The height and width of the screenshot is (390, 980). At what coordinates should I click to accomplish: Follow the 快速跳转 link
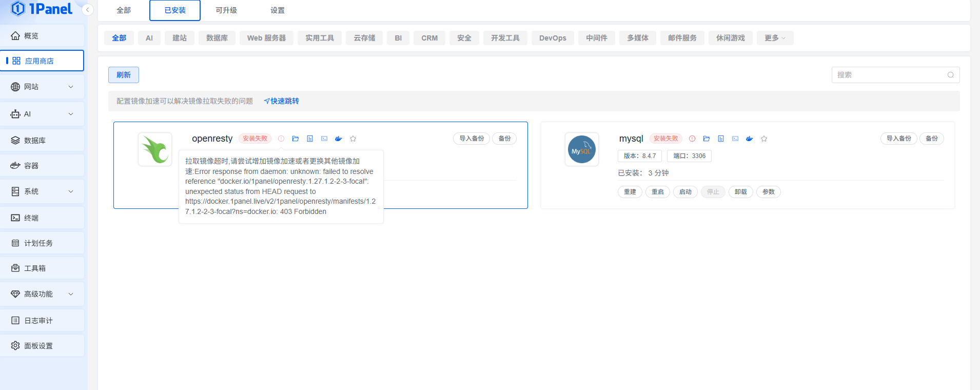pos(282,101)
